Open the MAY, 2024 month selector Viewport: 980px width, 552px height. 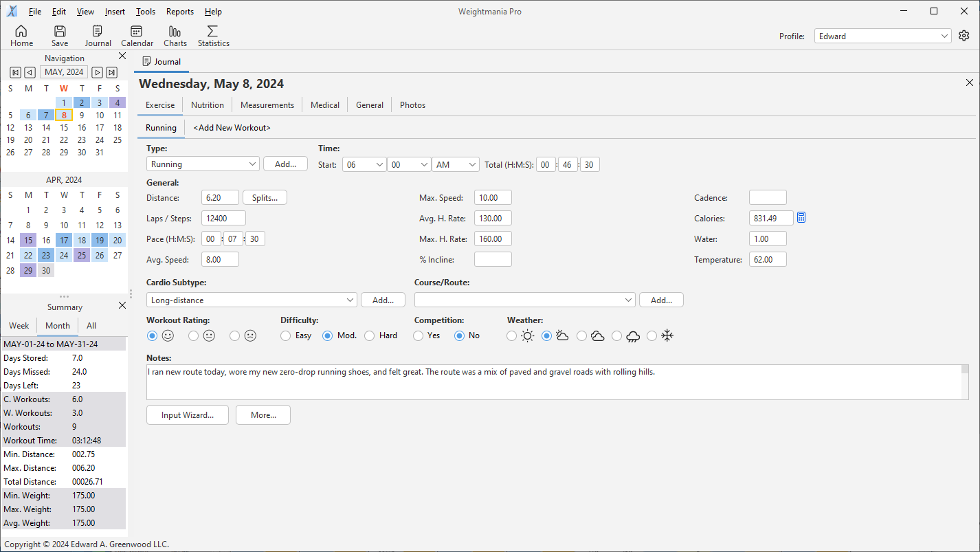(64, 72)
